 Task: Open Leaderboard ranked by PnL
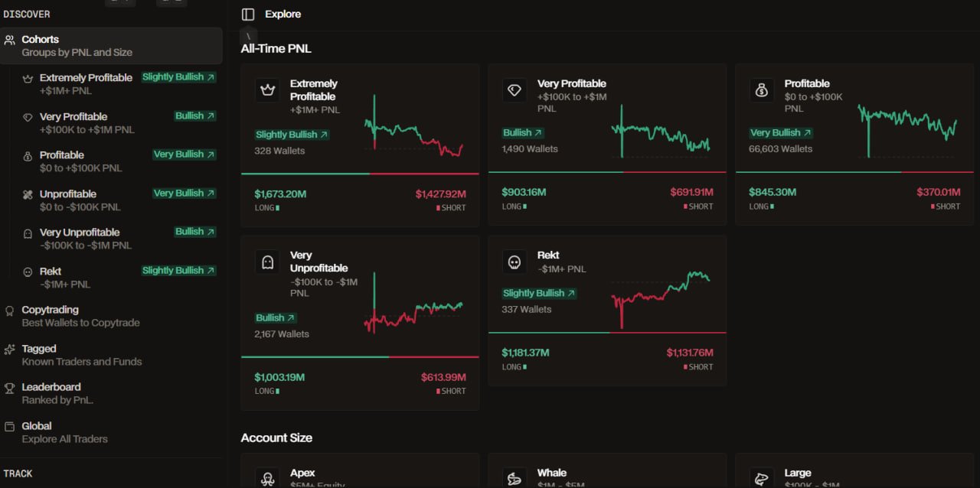(111, 393)
